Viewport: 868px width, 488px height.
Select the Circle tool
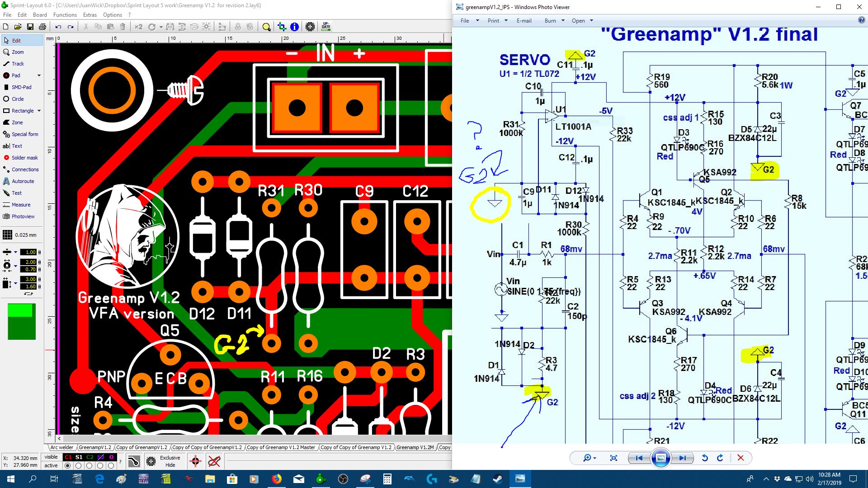tap(22, 99)
